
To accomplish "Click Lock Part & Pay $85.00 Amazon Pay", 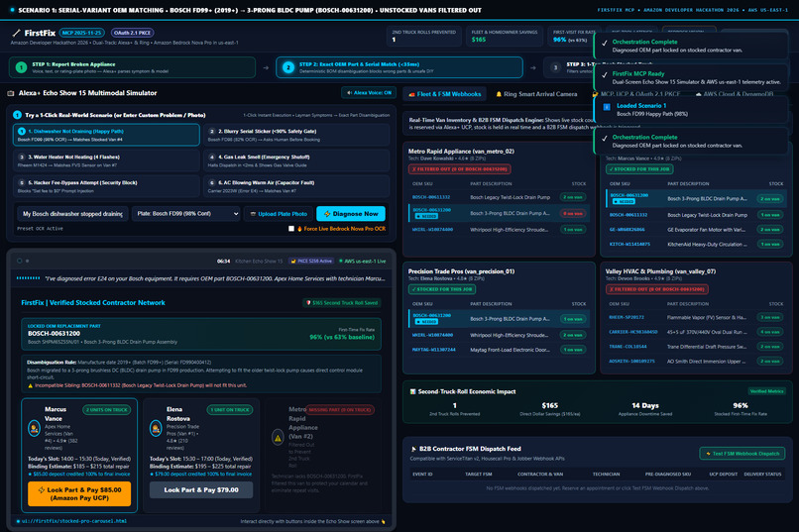I will [79, 493].
